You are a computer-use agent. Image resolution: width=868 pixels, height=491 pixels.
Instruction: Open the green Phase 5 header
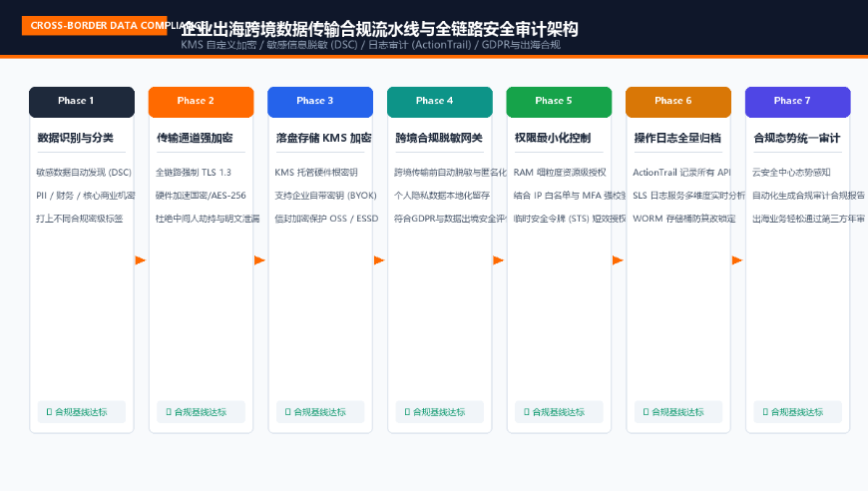click(559, 102)
